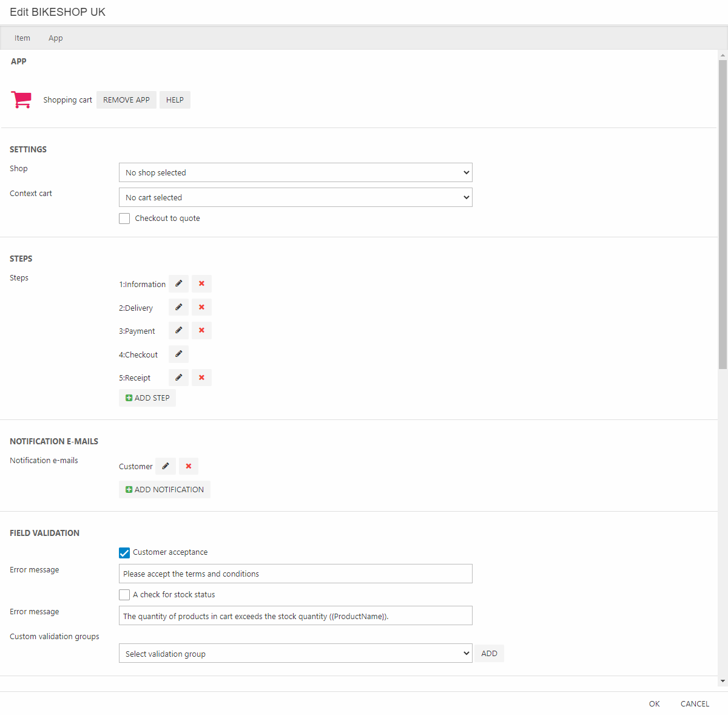Viewport: 728px width, 715px height.
Task: Uncheck Customer acceptance validation
Action: [x=124, y=552]
